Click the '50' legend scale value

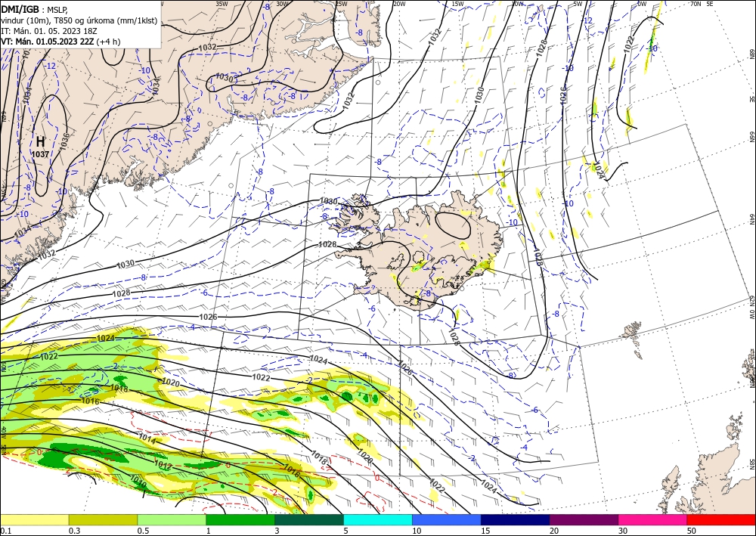pos(692,531)
